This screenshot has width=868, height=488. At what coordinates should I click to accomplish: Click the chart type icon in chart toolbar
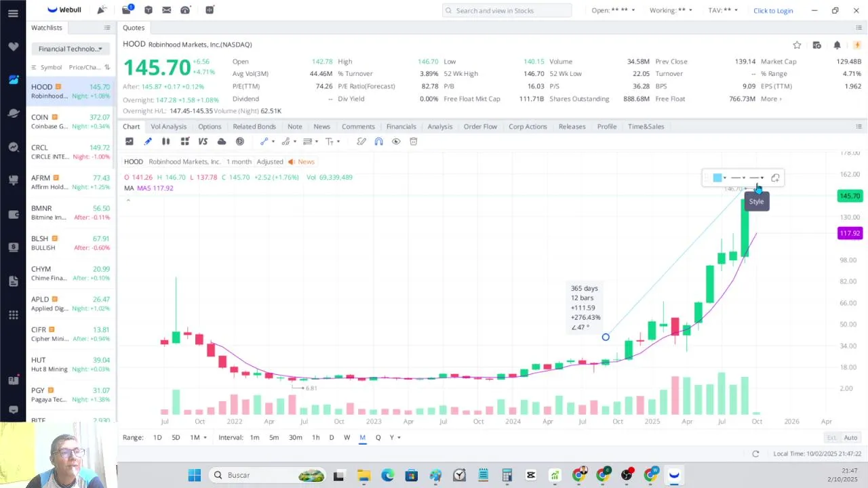(129, 141)
